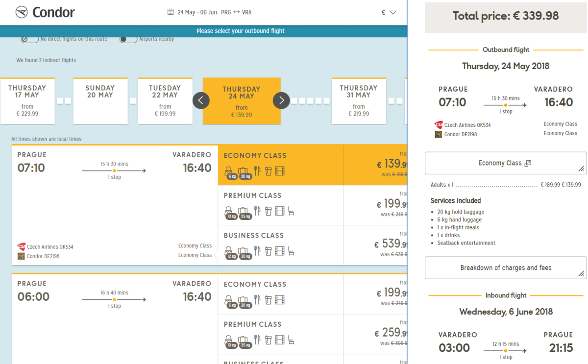
Task: Click the Condor logo icon
Action: point(22,12)
